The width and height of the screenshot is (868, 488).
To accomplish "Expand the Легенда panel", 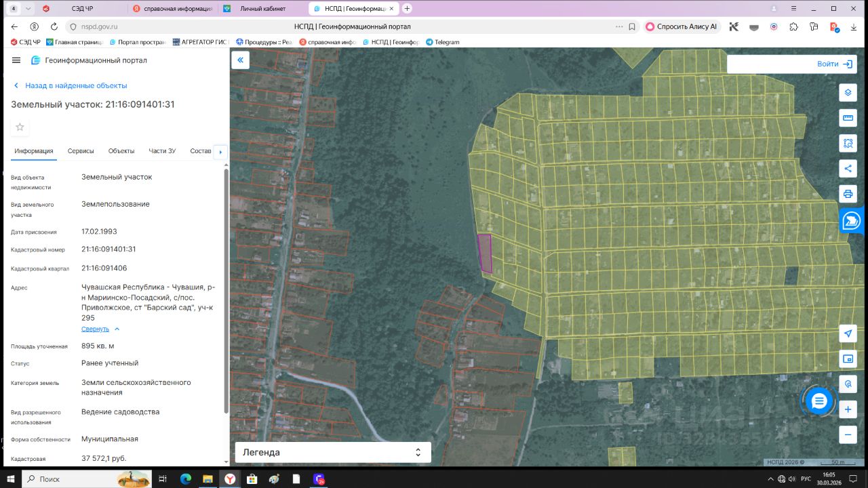I will [x=418, y=452].
